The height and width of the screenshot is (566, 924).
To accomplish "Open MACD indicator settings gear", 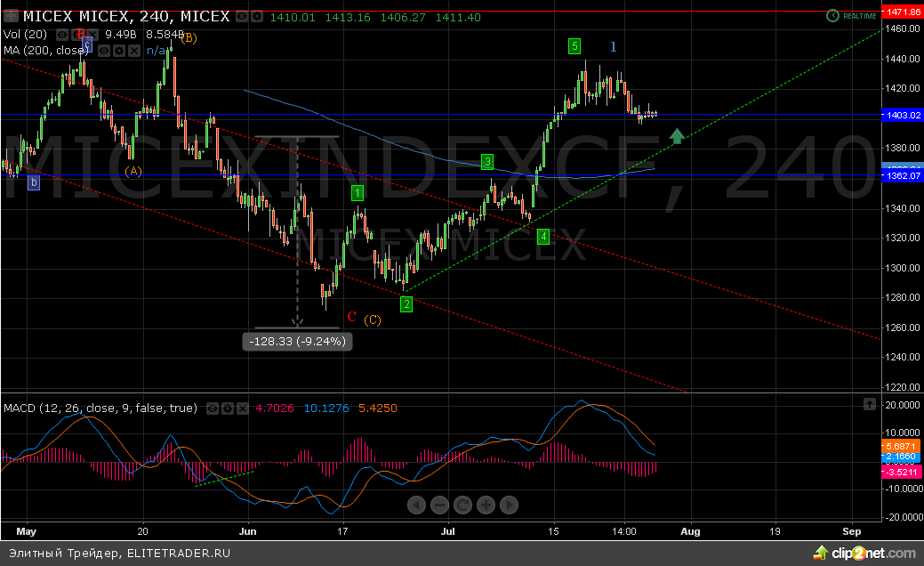I will pyautogui.click(x=226, y=408).
